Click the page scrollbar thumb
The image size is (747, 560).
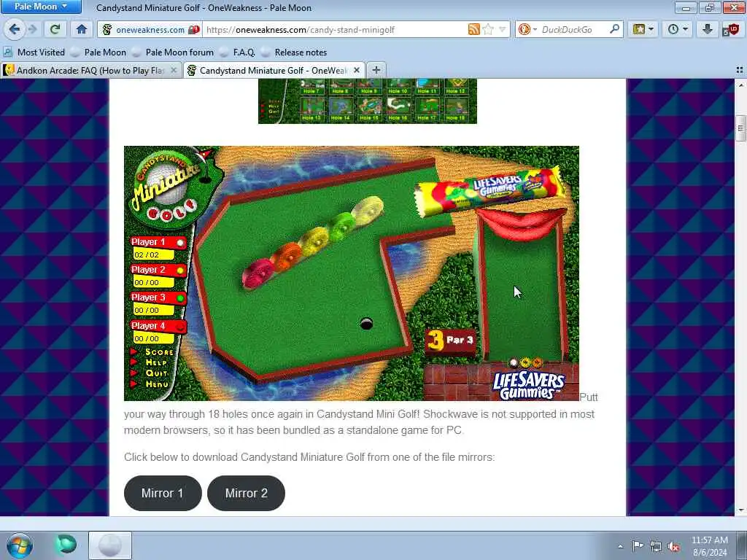point(740,128)
